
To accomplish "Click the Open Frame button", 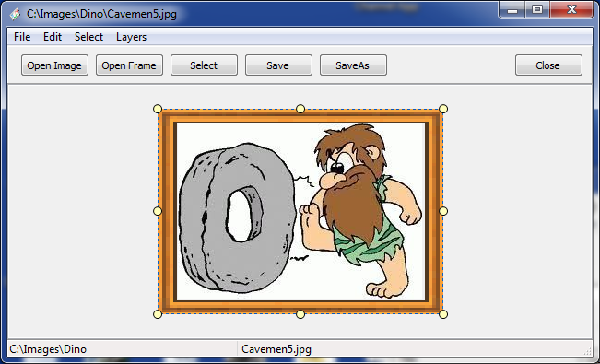I will pyautogui.click(x=129, y=65).
